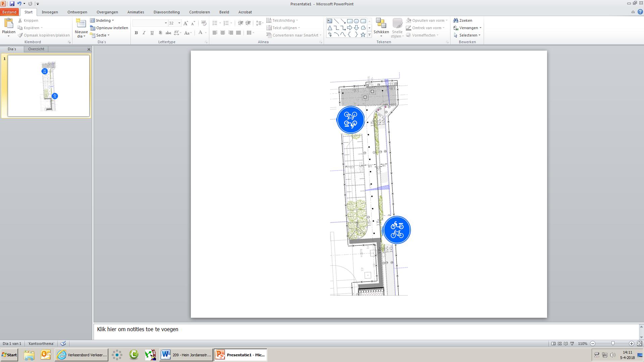Switch to the Overzicht pane tab
This screenshot has height=362, width=644.
coord(36,49)
